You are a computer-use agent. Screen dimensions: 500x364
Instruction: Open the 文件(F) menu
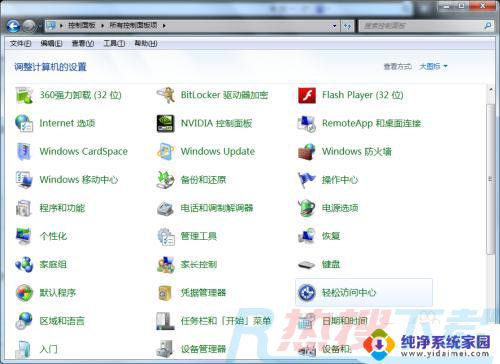pyautogui.click(x=21, y=43)
